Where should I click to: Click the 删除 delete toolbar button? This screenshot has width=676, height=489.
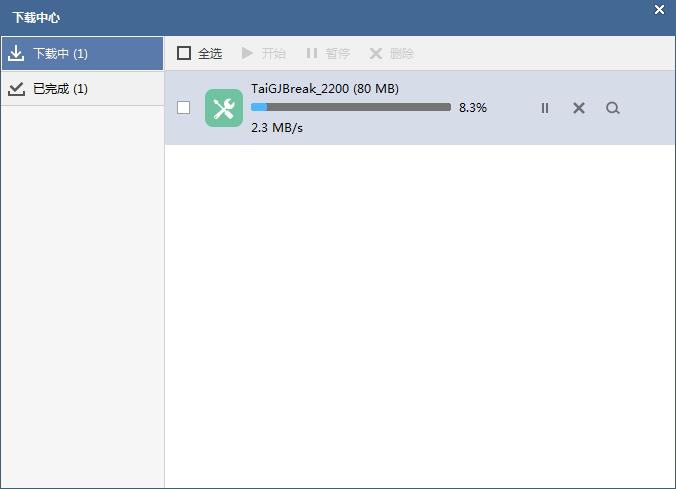point(391,53)
